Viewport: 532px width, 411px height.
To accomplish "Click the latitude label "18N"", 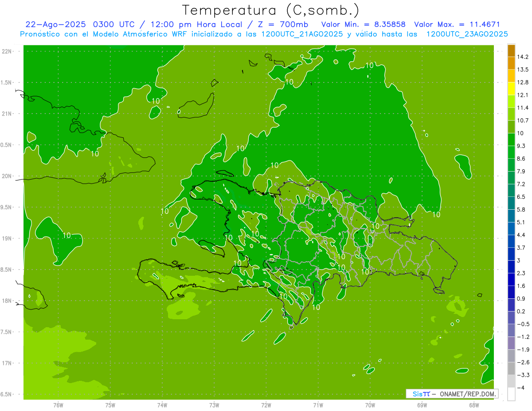I will 7,301.
